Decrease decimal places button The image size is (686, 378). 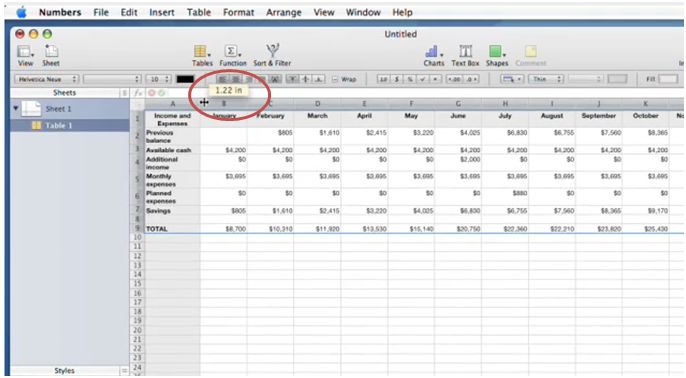pyautogui.click(x=455, y=79)
